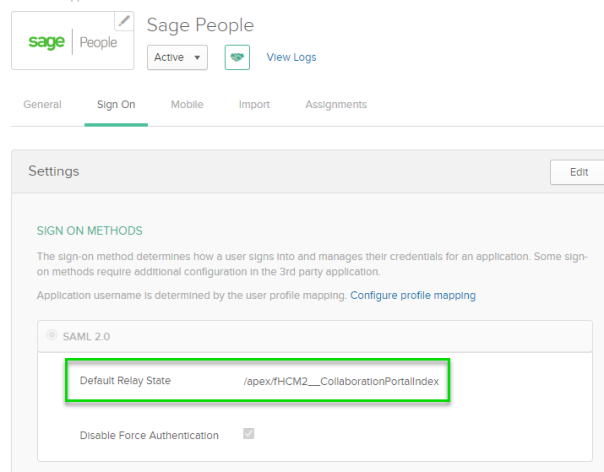The height and width of the screenshot is (472, 604).
Task: Click the Configure profile mapping link
Action: tap(413, 295)
